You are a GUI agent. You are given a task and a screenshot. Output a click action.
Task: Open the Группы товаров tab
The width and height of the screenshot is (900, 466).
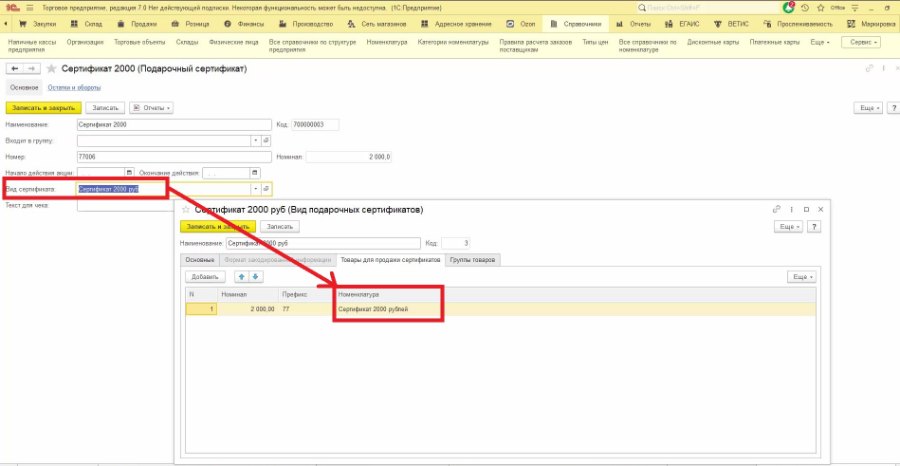coord(474,260)
